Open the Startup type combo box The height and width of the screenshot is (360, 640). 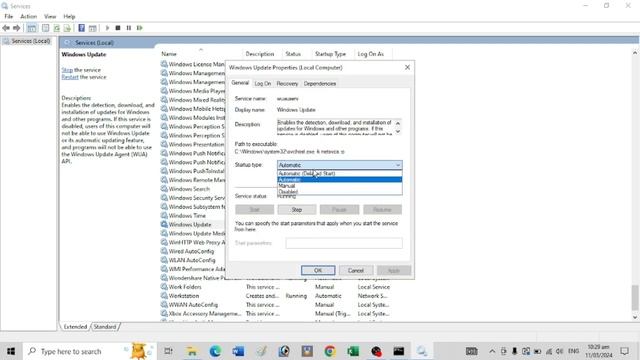click(x=340, y=165)
